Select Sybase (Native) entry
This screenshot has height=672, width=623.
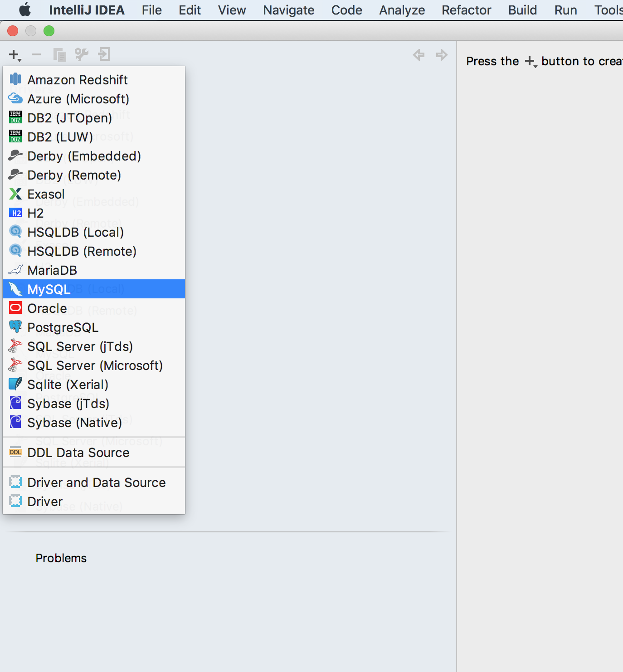coord(94,423)
